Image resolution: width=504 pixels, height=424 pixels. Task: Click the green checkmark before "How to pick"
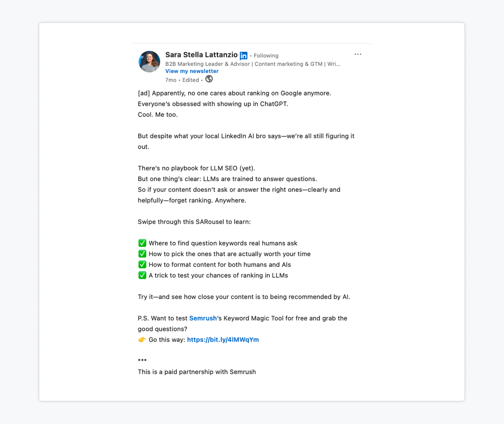click(x=142, y=254)
